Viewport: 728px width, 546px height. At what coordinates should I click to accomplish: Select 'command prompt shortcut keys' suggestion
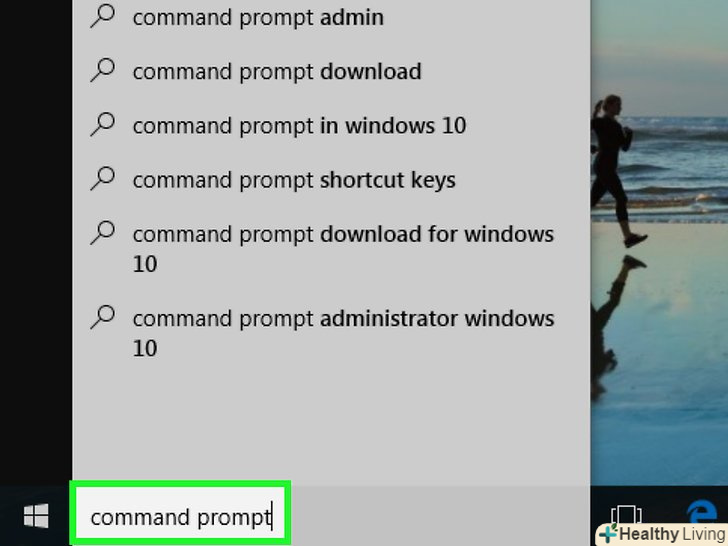[331, 180]
